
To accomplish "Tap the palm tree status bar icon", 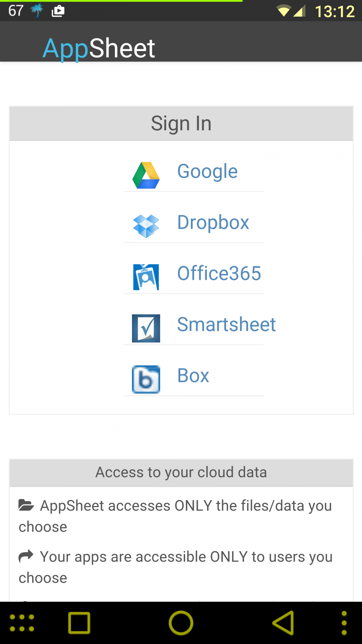I will coord(37,11).
